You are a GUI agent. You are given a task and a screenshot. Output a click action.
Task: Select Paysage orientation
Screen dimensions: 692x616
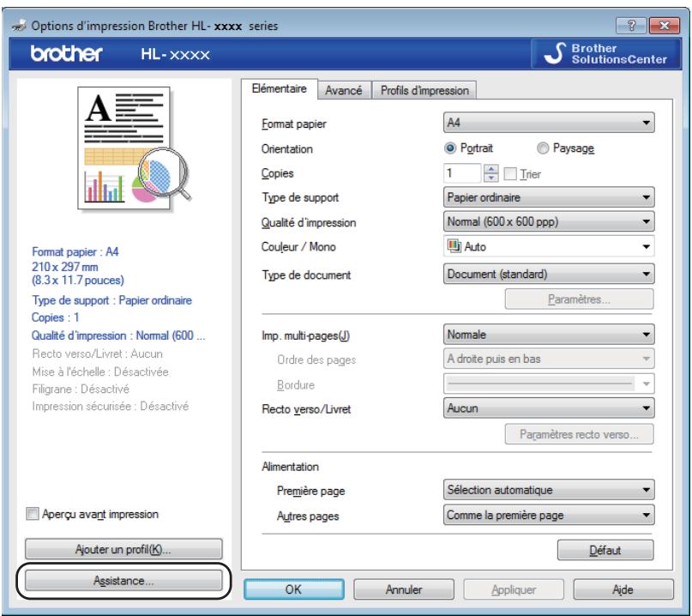pyautogui.click(x=565, y=148)
